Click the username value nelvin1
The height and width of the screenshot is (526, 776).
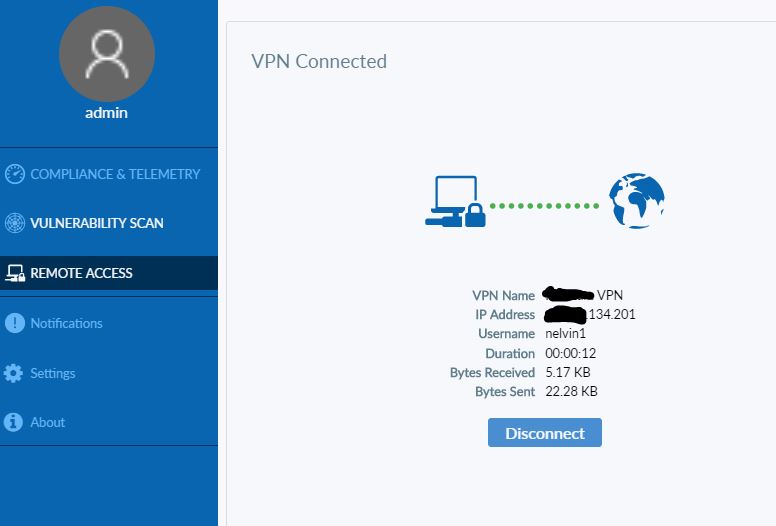(x=568, y=334)
